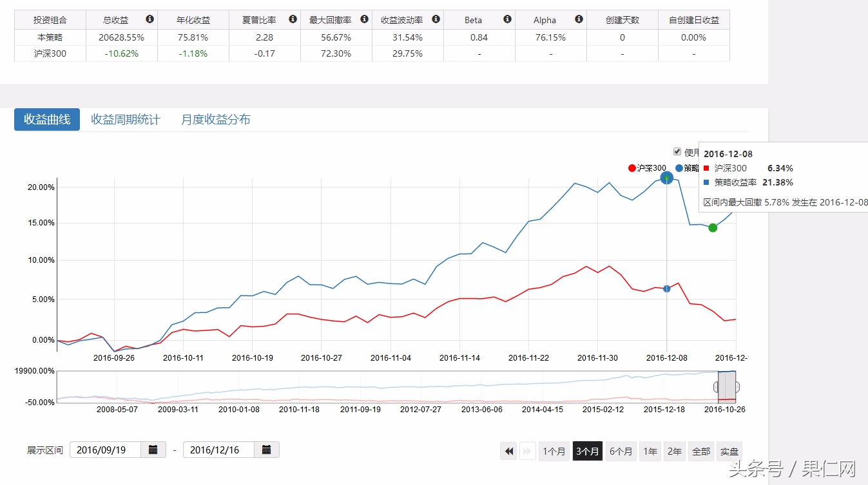Viewport: 868px width, 485px height.
Task: Switch to 收益周期统计 tab
Action: coord(126,120)
